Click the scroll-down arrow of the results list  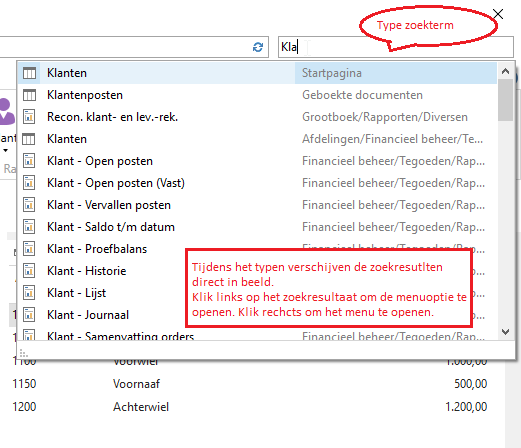pyautogui.click(x=505, y=332)
